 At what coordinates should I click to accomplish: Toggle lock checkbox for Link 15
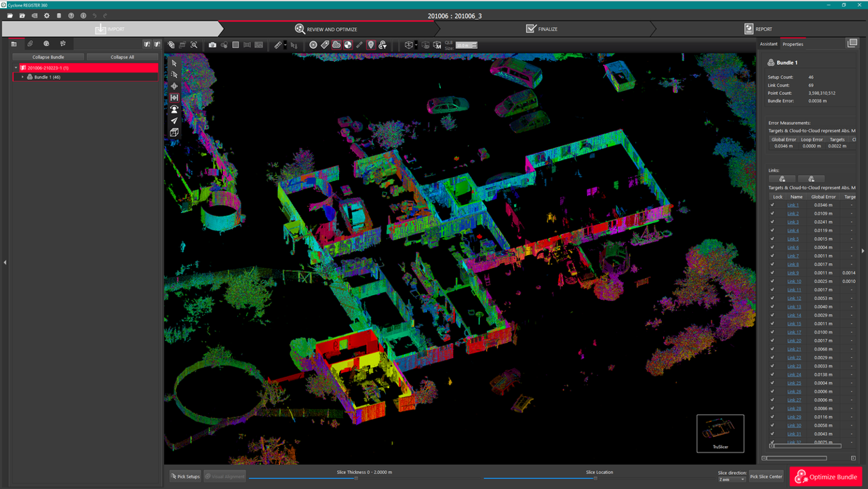click(x=772, y=324)
